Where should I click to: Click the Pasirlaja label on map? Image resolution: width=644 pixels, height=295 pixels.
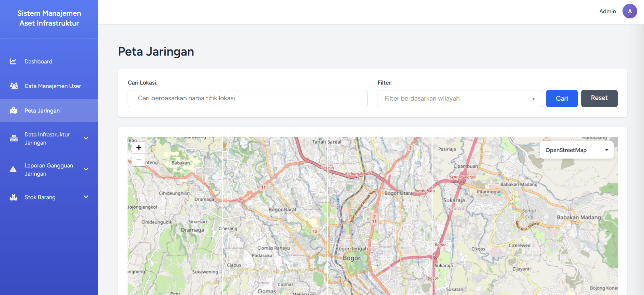[447, 149]
